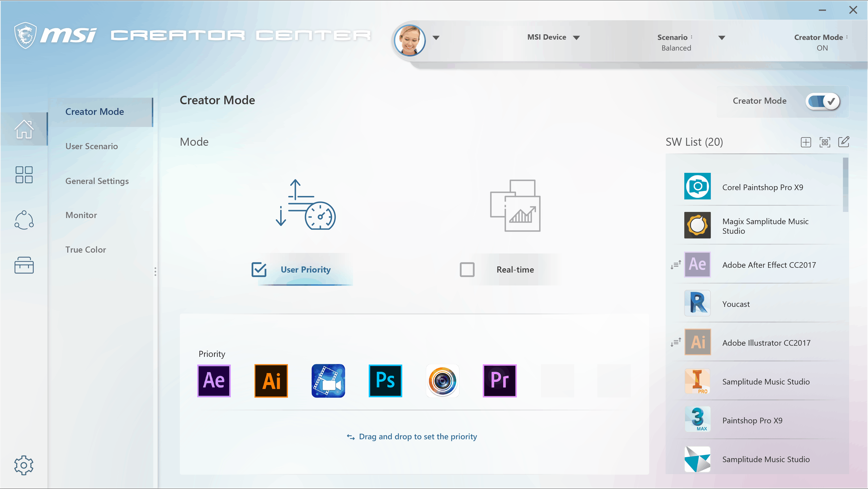This screenshot has height=489, width=868.
Task: Add software with the plus icon in SW List
Action: [806, 142]
